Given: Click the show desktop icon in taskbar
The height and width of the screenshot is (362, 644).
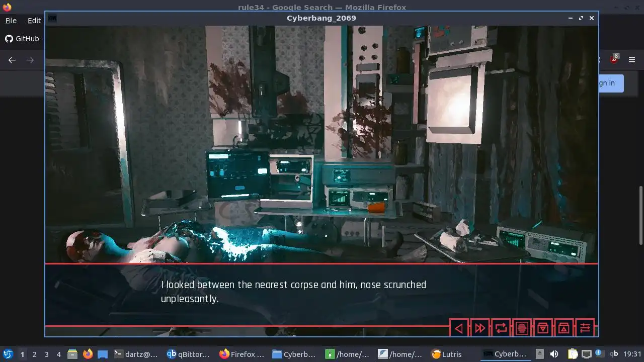Looking at the screenshot, I should (103, 354).
